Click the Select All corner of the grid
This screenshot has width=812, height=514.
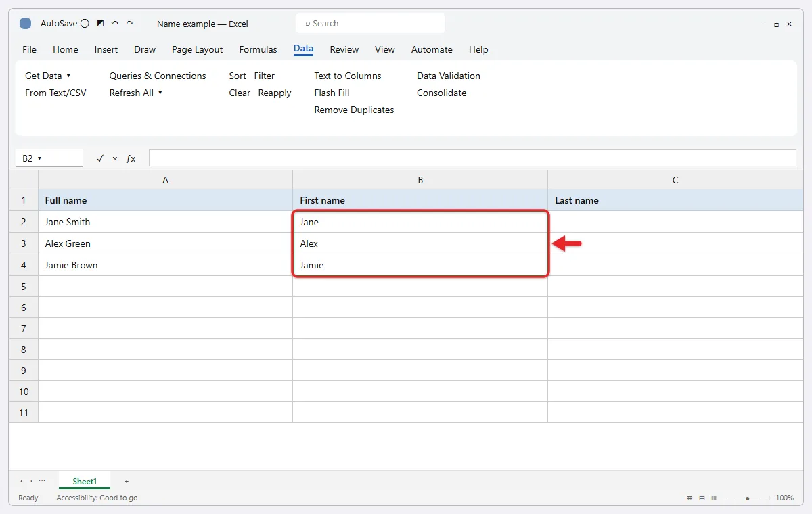click(x=24, y=180)
